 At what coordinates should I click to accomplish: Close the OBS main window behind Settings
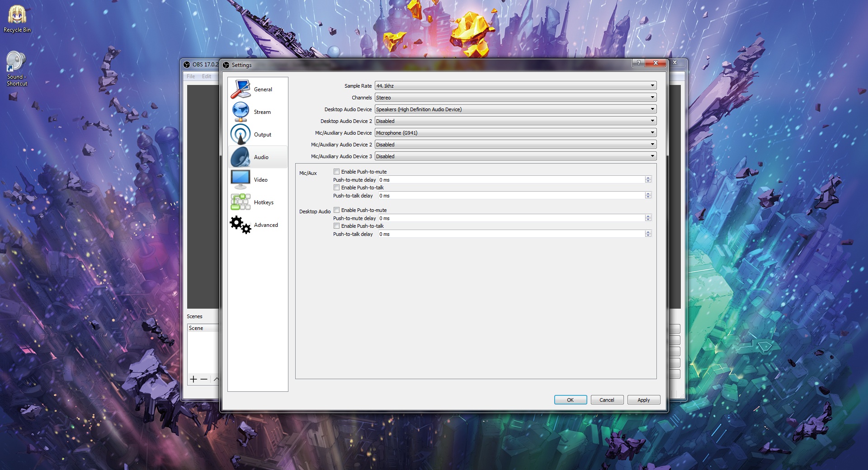(x=675, y=62)
